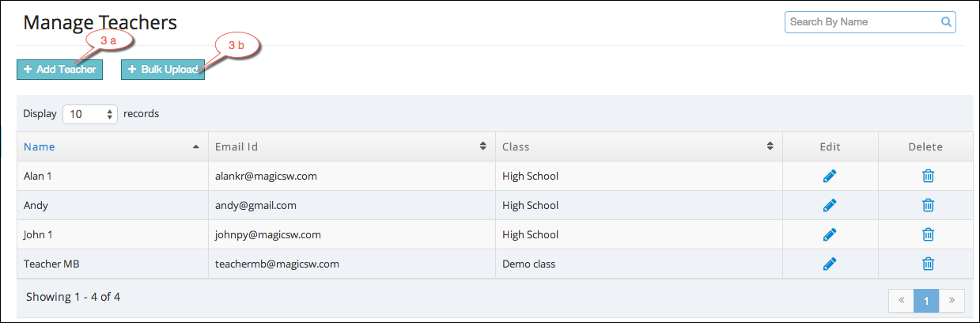Go to the next page arrow
The image size is (980, 323).
pos(952,301)
